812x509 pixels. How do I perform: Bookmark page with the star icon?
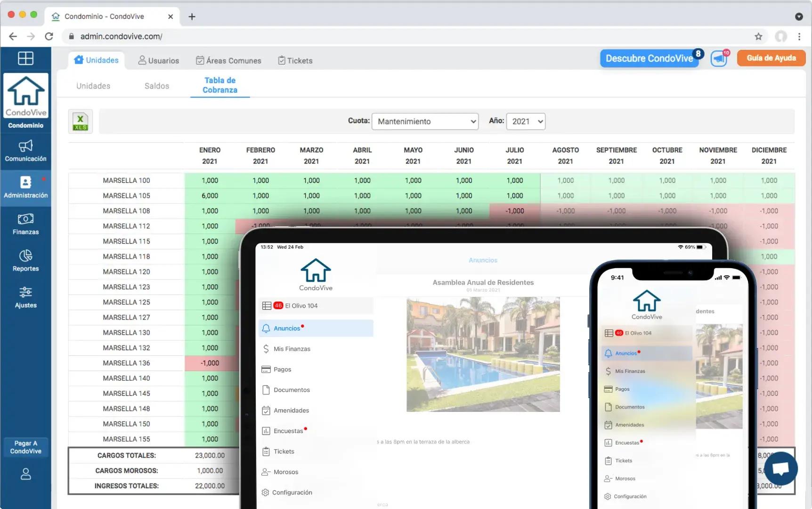coord(758,36)
